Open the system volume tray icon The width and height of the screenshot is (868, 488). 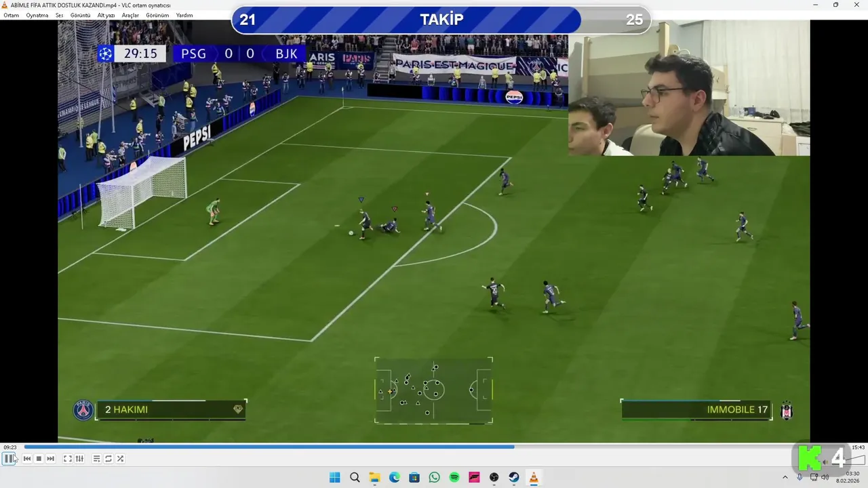(825, 477)
